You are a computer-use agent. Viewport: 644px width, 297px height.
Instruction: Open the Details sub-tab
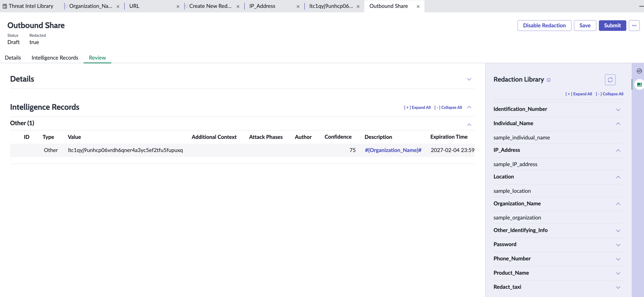[13, 57]
